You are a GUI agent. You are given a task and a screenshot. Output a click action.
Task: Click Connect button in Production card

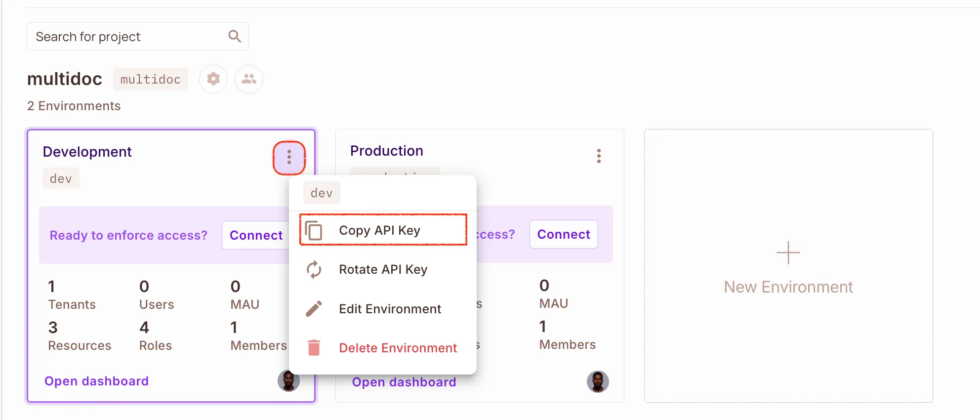pos(564,234)
